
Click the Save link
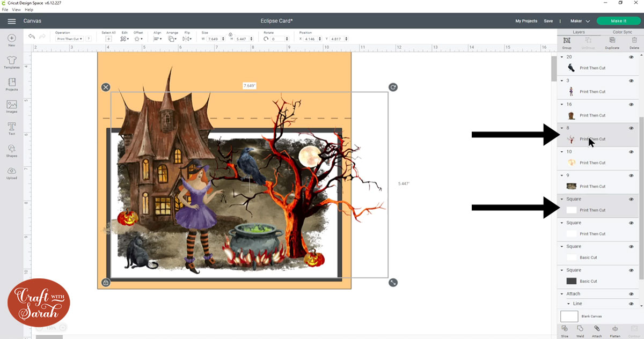(548, 20)
